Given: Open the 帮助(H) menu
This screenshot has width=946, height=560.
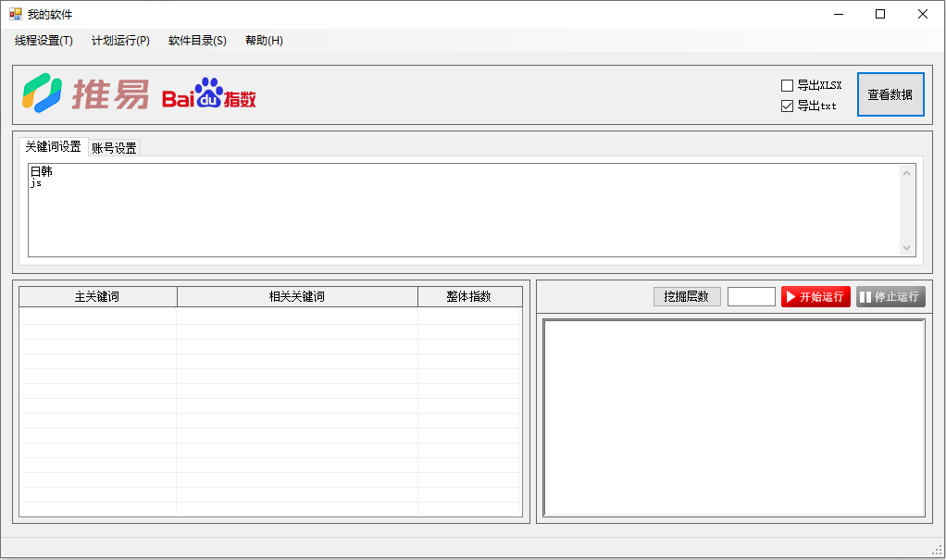Looking at the screenshot, I should coord(264,41).
